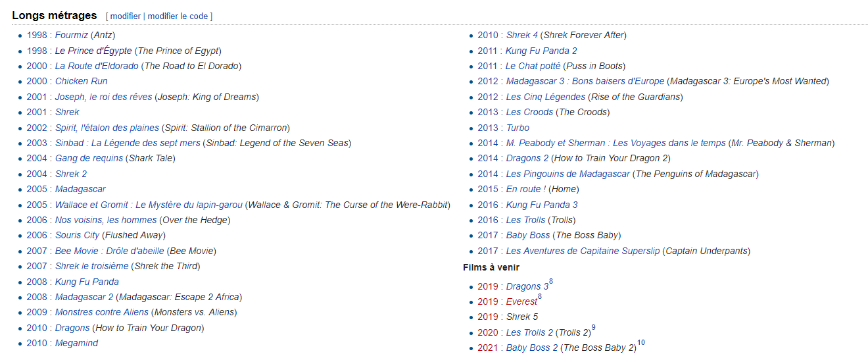
Task: Click the year 2001 before Shrek
Action: click(x=37, y=112)
